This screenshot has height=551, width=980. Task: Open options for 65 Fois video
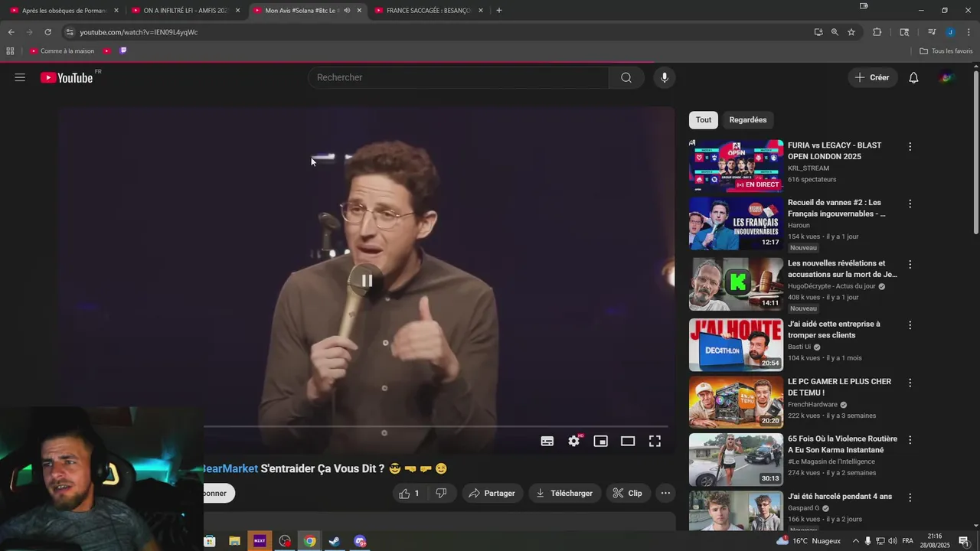[910, 440]
